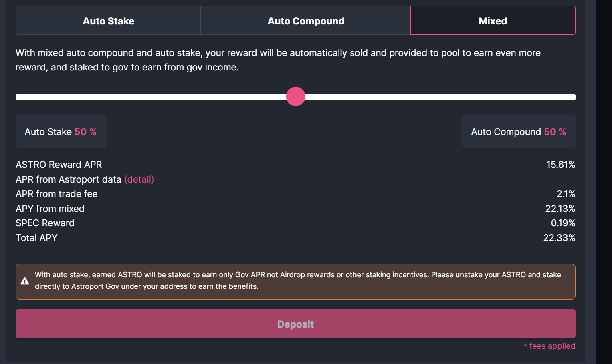
Task: Open the Astroport data (detail) link
Action: (139, 179)
